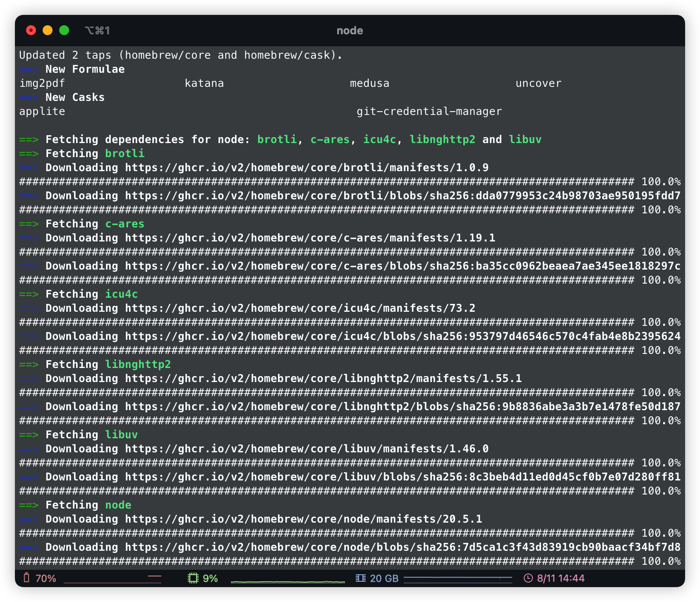Click the libuv blobs sha256 URL
Viewport: 700px width, 602px height.
coord(403,477)
